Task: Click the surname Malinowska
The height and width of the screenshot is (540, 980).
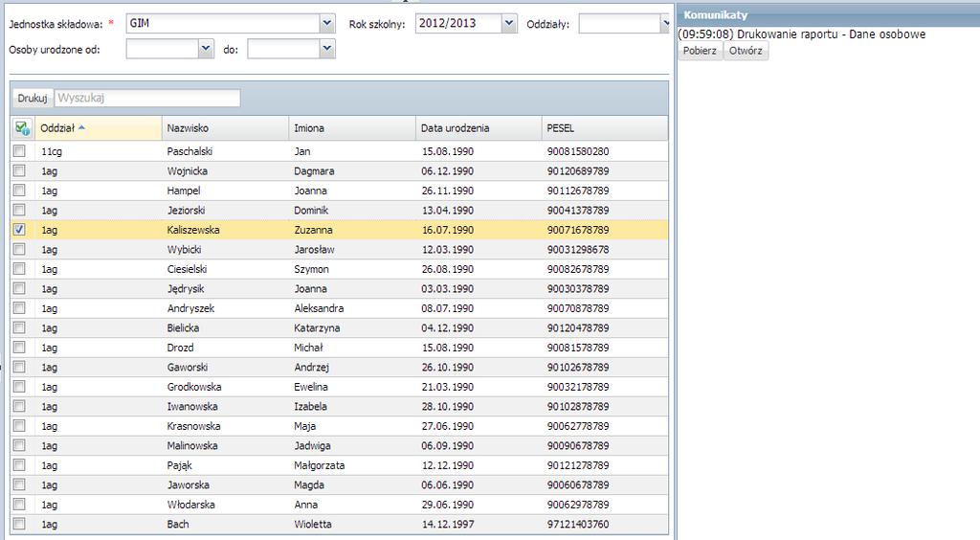Action: (x=192, y=445)
